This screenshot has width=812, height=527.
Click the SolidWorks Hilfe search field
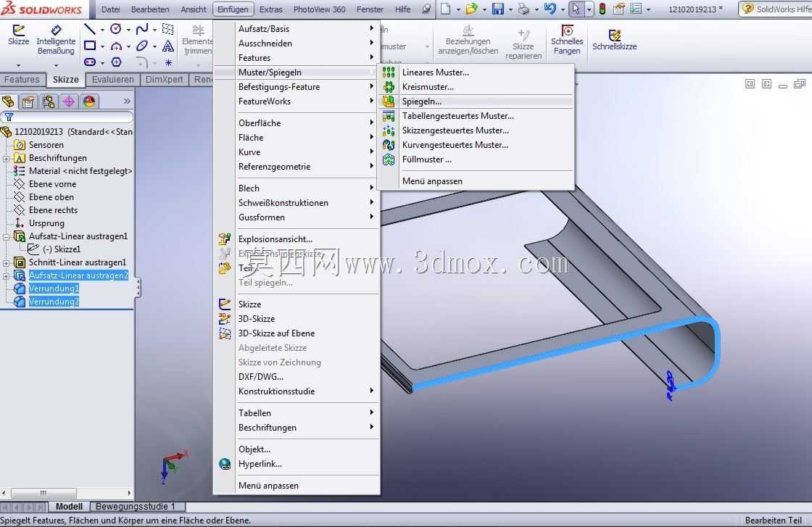775,9
